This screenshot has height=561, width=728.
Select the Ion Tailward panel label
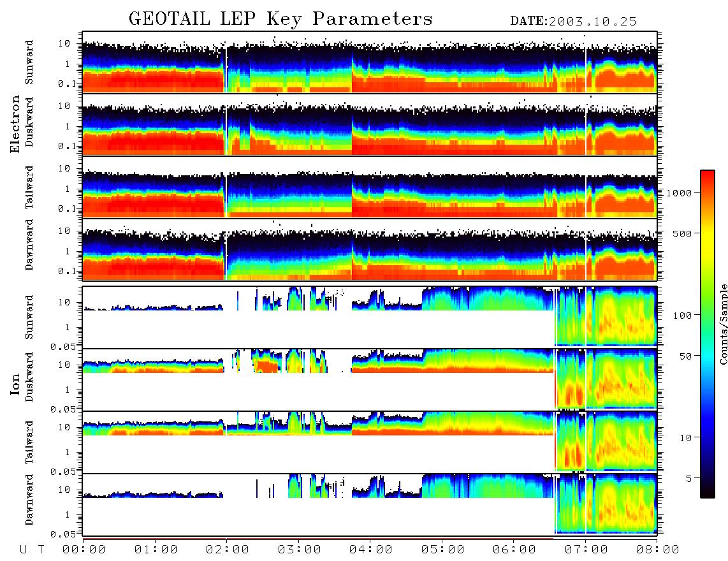(x=29, y=442)
